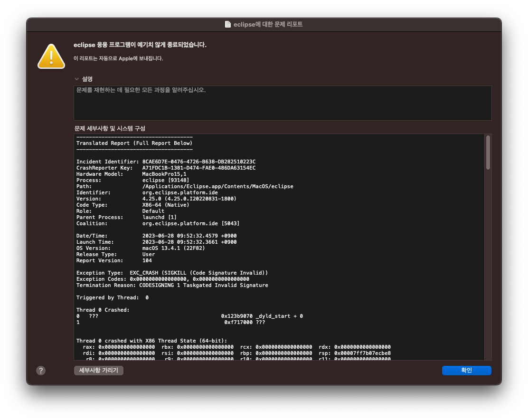Click the Thread 0 crashed with X86 Thread State line
This screenshot has width=528, height=420.
coord(152,341)
